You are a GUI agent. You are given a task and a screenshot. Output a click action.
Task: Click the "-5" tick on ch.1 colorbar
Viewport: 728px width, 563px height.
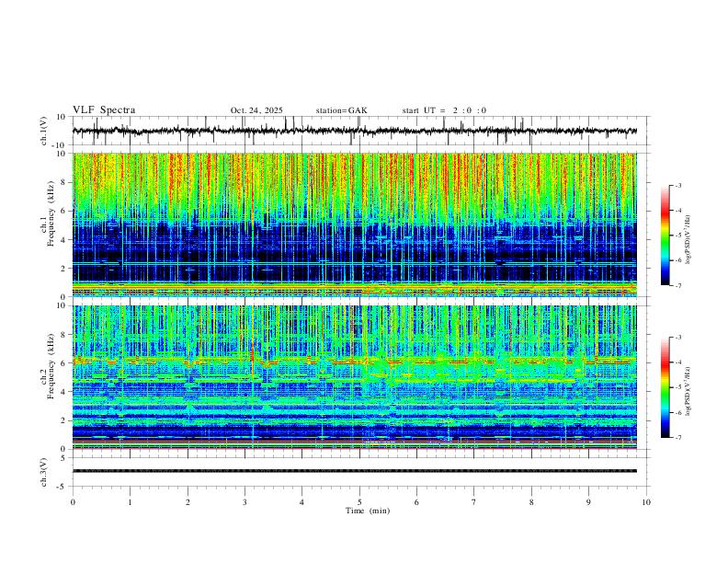(678, 236)
